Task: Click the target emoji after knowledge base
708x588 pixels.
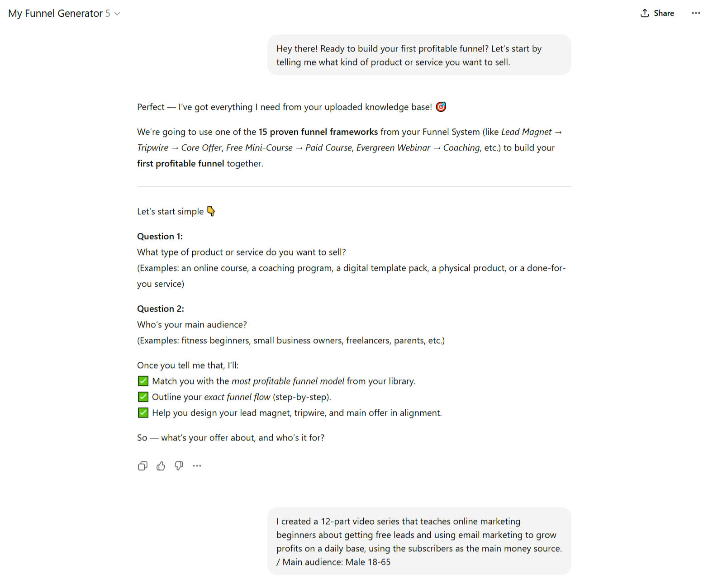Action: point(441,107)
